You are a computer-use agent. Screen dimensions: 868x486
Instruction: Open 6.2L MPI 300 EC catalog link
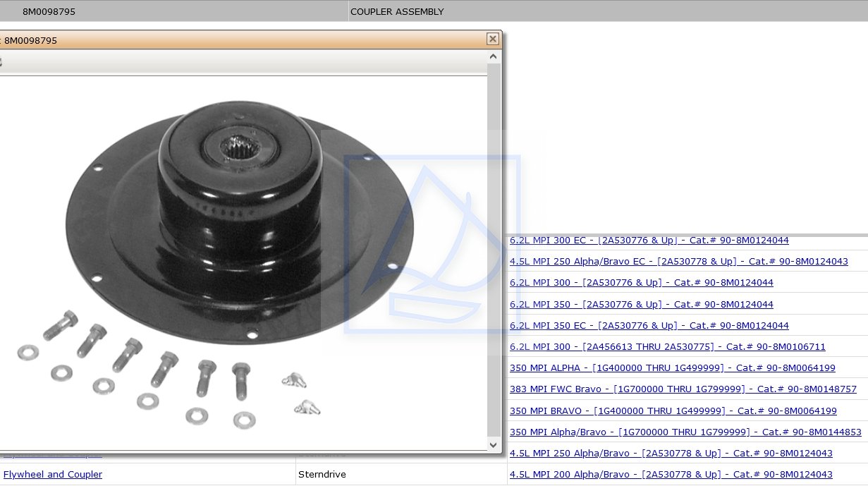coord(649,241)
